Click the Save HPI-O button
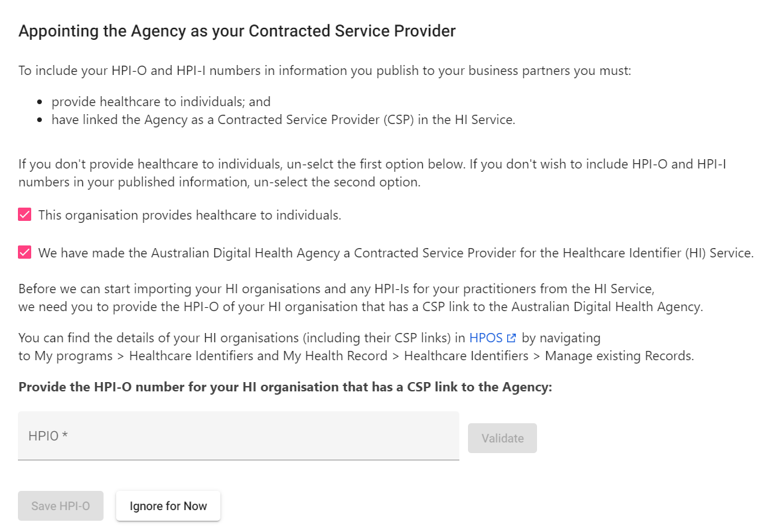Image resolution: width=770 pixels, height=532 pixels. click(61, 506)
